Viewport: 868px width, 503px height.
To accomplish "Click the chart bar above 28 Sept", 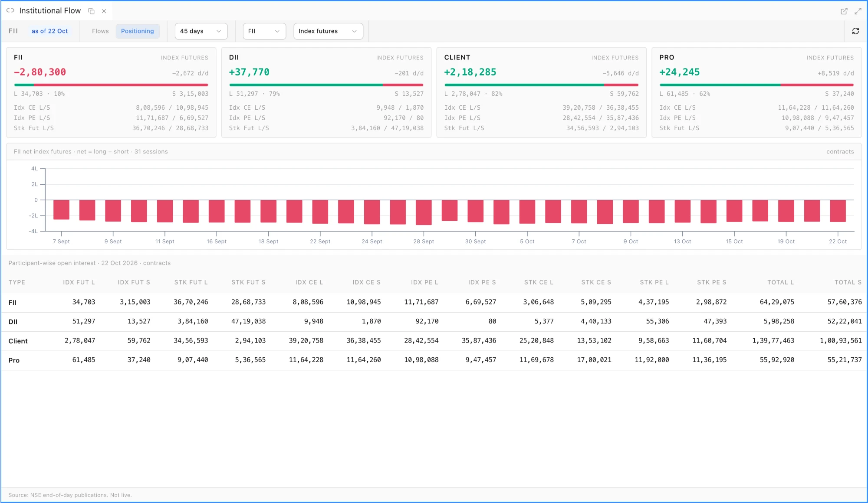I will [424, 212].
